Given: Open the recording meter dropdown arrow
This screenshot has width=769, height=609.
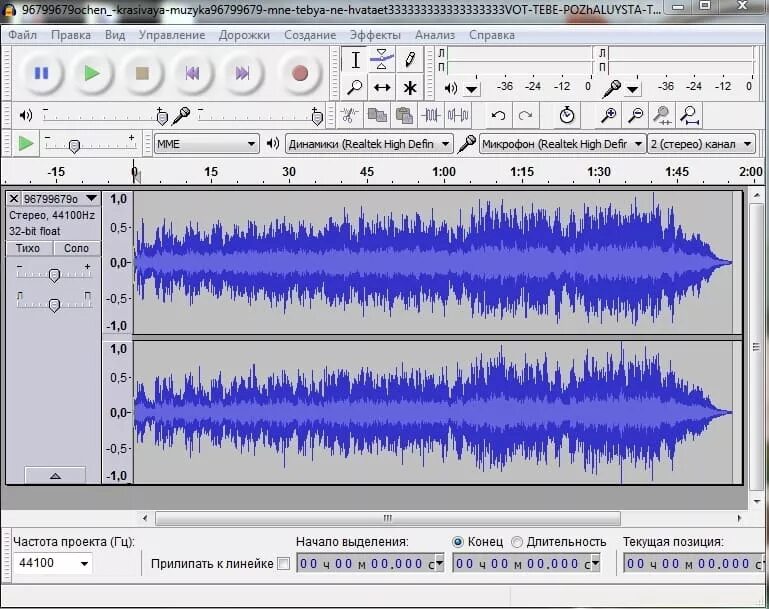Looking at the screenshot, I should click(x=633, y=89).
